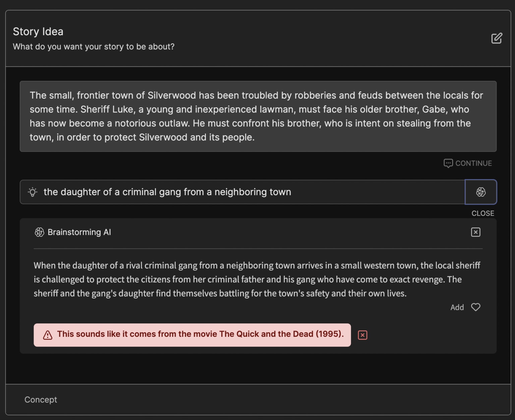Viewport: 515px width, 420px height.
Task: Click the edit pencil icon in the header
Action: tap(497, 39)
